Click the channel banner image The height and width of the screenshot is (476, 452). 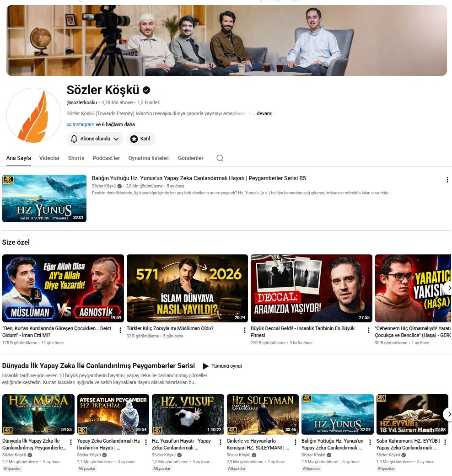(x=226, y=40)
